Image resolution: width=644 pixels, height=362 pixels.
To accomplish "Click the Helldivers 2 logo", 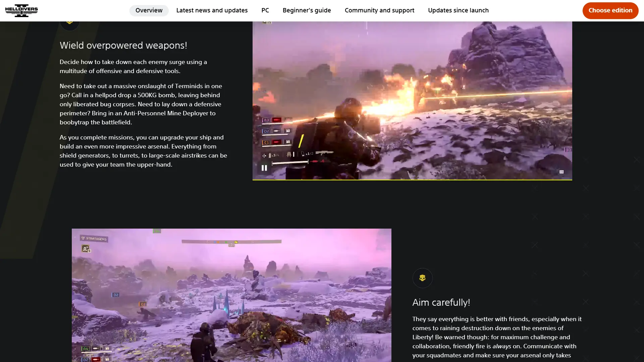I will point(21,10).
